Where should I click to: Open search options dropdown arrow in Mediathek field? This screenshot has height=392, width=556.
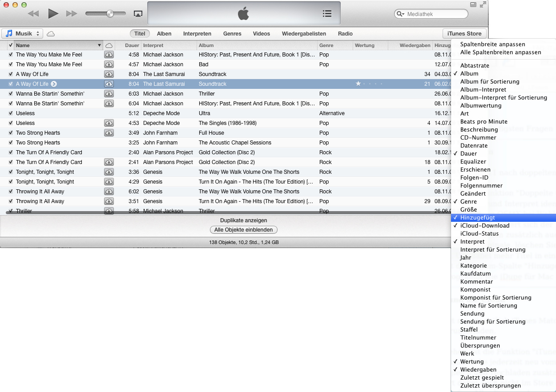click(403, 14)
